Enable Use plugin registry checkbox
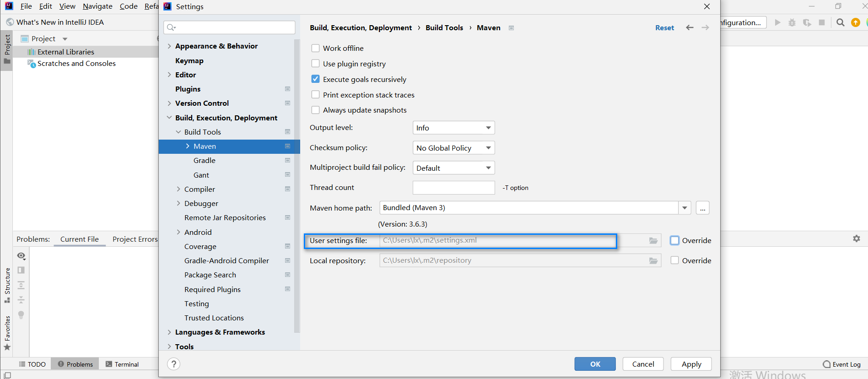The image size is (868, 379). (315, 64)
